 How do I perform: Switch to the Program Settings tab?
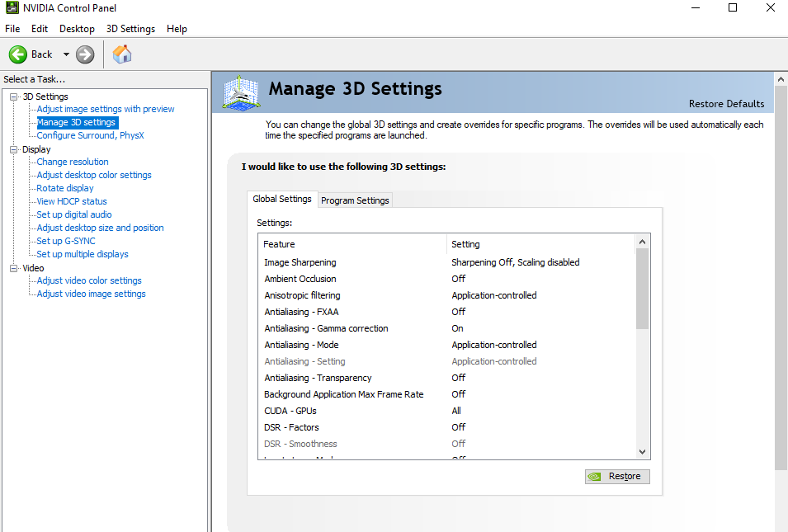tap(355, 200)
